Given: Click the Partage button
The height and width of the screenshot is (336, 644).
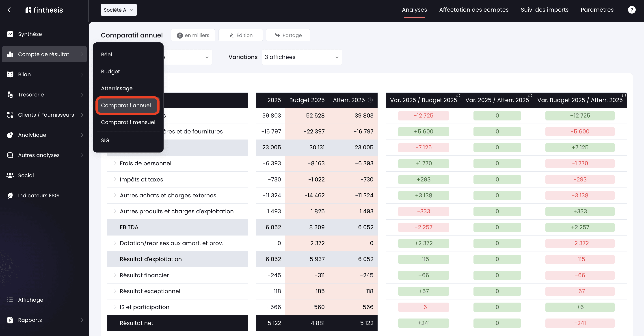Looking at the screenshot, I should click(x=288, y=35).
